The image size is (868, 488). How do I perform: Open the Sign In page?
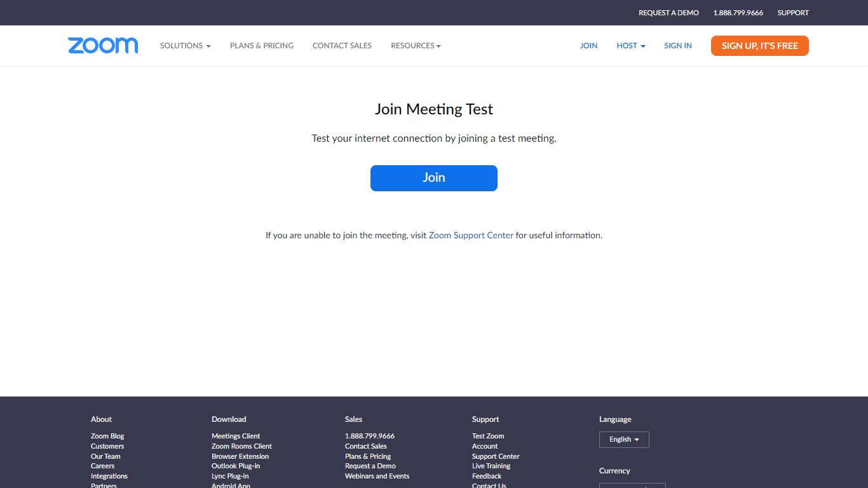(x=678, y=46)
